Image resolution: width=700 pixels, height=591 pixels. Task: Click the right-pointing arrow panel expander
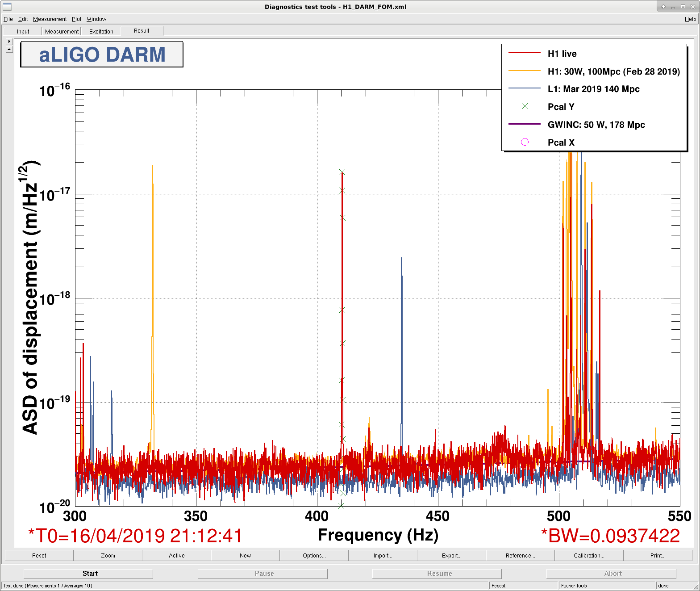point(9,41)
